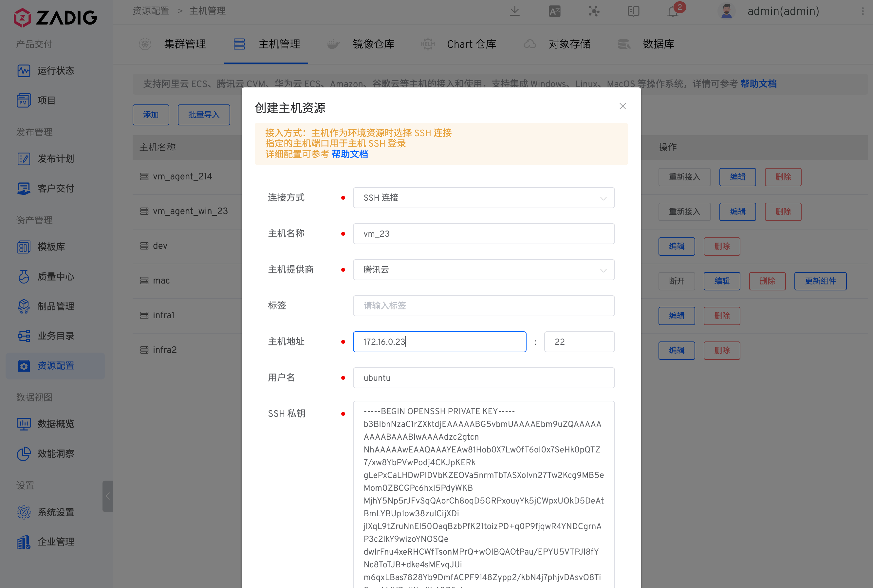Switch to the 镜像仓库 tab
873x588 pixels.
374,44
